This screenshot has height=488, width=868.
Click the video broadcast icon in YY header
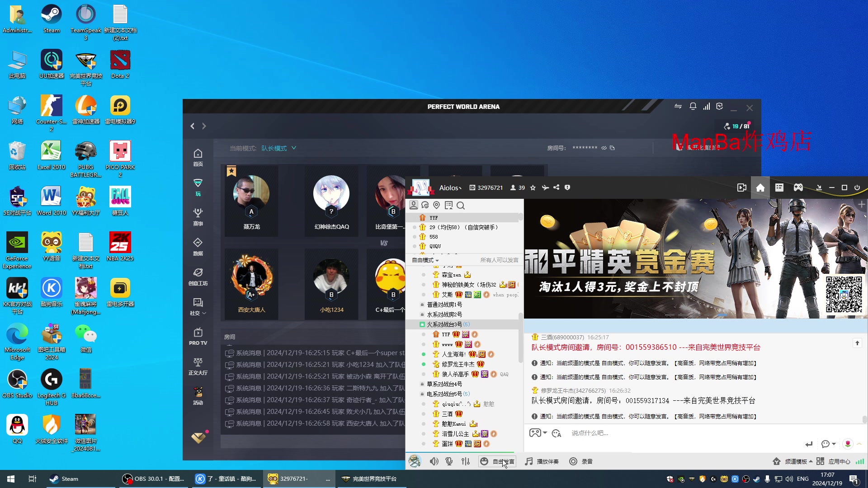[741, 188]
